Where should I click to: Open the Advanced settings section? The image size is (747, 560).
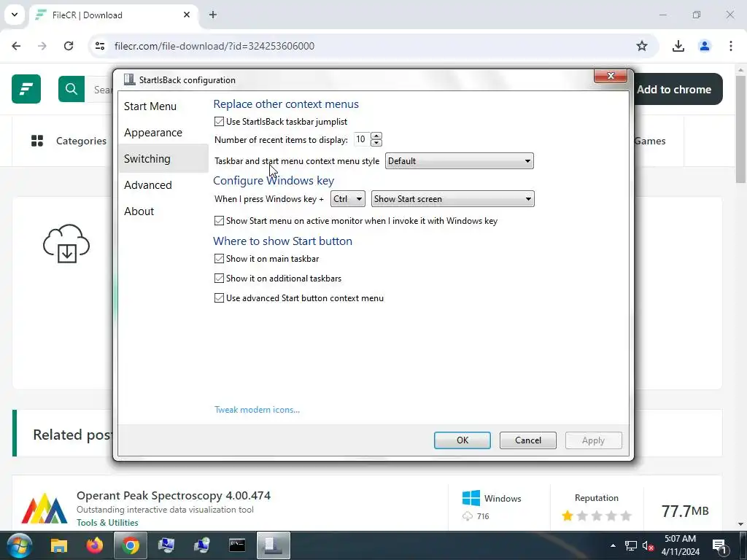pos(147,184)
